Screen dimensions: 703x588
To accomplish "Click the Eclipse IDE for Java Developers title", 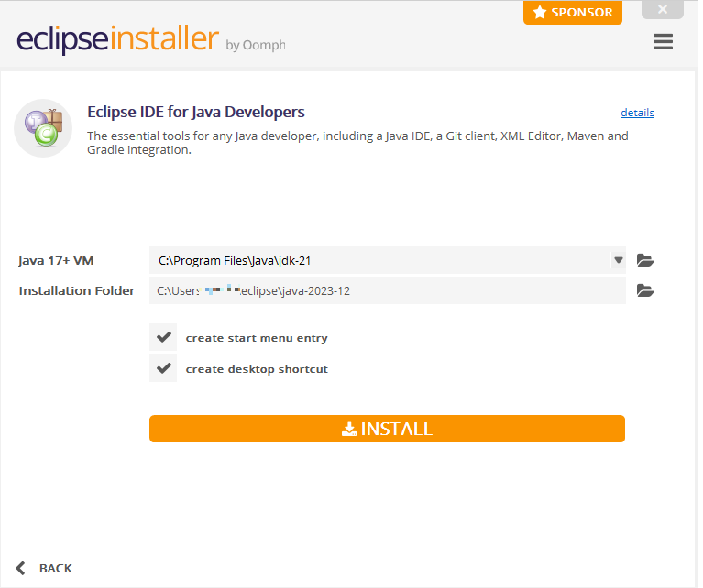I will click(196, 112).
